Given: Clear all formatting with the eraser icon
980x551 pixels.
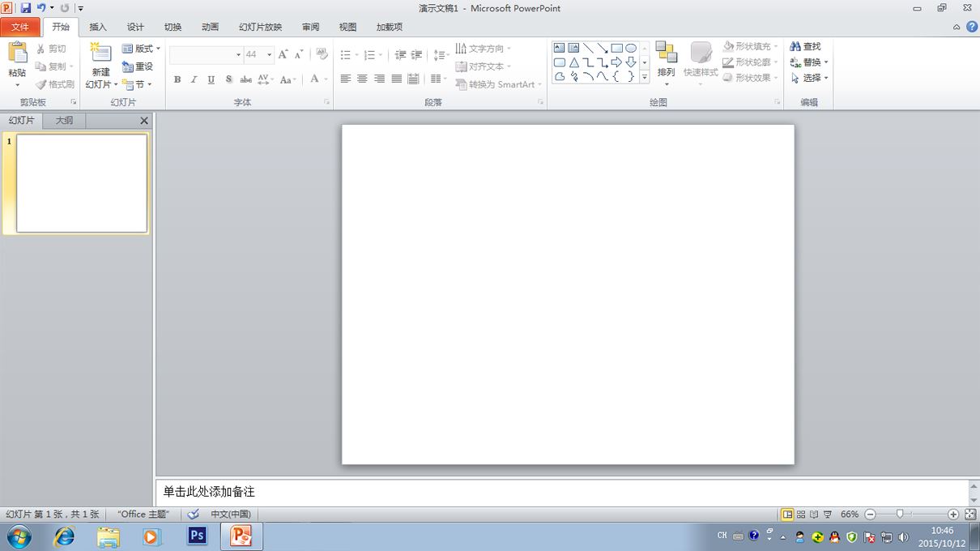Looking at the screenshot, I should coord(322,55).
